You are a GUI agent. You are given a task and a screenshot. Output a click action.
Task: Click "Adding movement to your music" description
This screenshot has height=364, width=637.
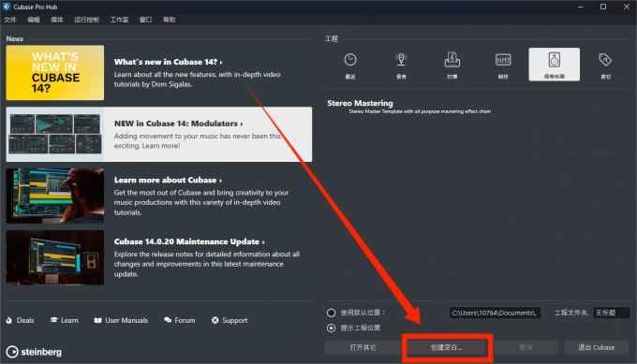point(198,140)
